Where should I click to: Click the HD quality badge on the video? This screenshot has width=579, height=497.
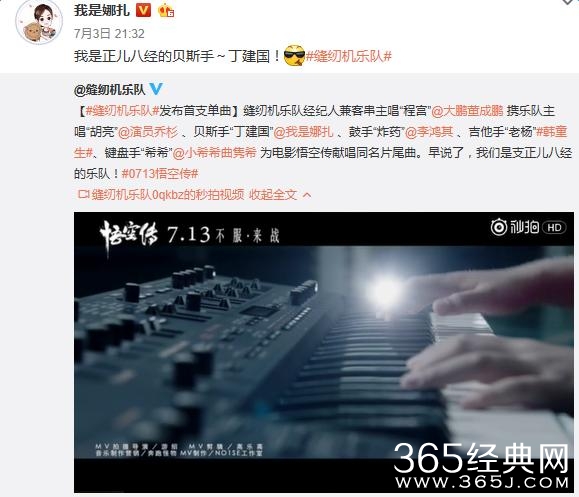click(554, 227)
